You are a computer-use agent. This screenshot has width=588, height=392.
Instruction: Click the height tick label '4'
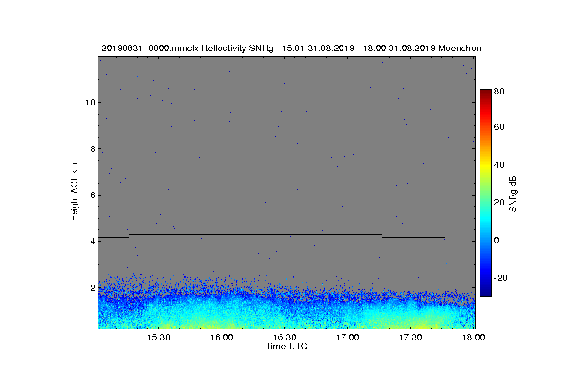(92, 241)
